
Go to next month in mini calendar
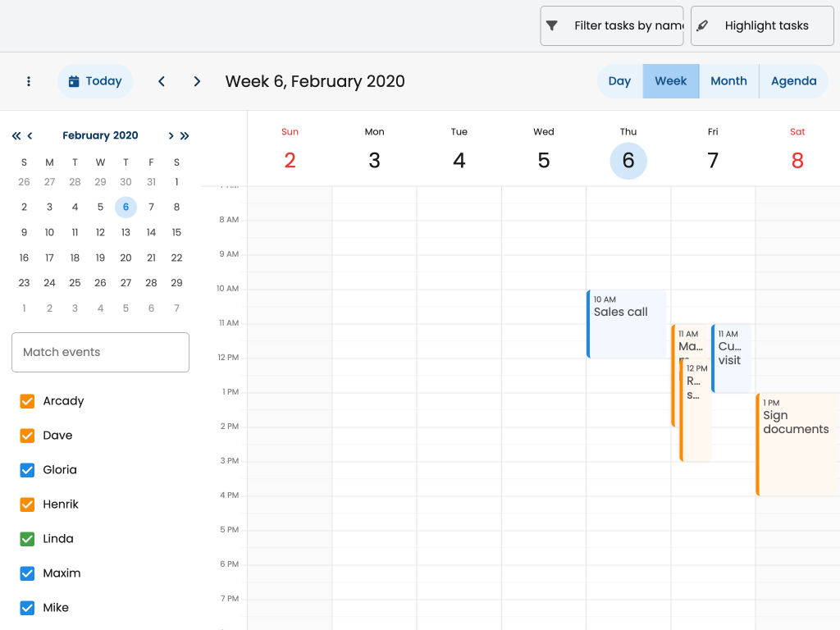coord(171,136)
